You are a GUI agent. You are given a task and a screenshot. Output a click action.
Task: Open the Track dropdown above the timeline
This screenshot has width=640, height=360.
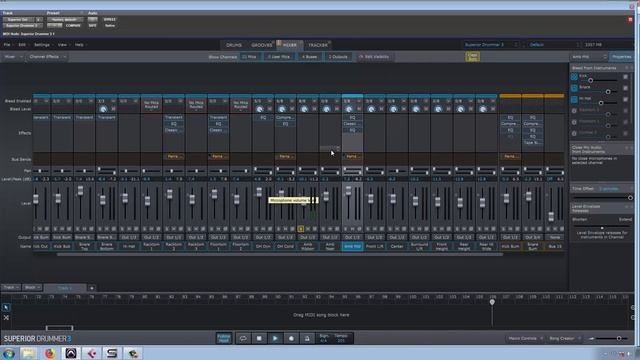(11, 288)
